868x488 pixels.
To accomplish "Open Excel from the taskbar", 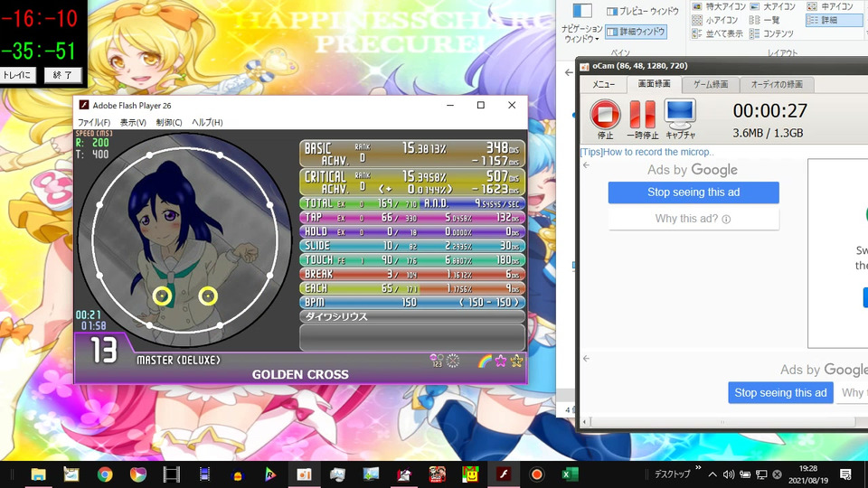I will coord(570,474).
